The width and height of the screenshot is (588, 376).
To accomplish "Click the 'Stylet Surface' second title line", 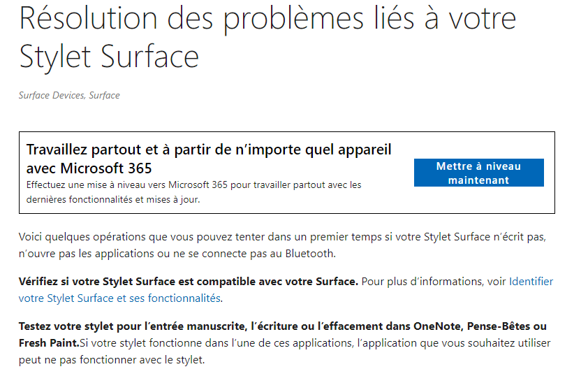I will tap(109, 57).
